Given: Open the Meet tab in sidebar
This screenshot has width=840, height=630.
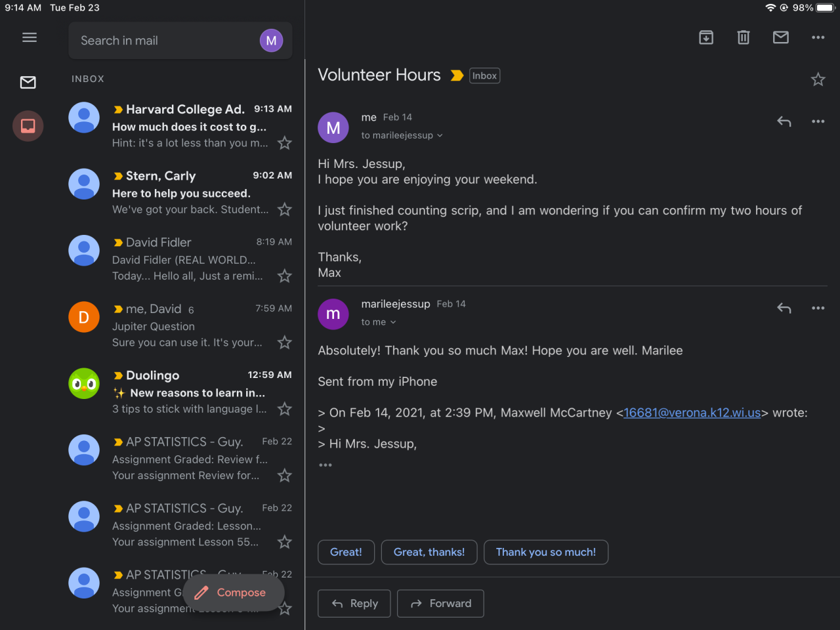Looking at the screenshot, I should (28, 125).
